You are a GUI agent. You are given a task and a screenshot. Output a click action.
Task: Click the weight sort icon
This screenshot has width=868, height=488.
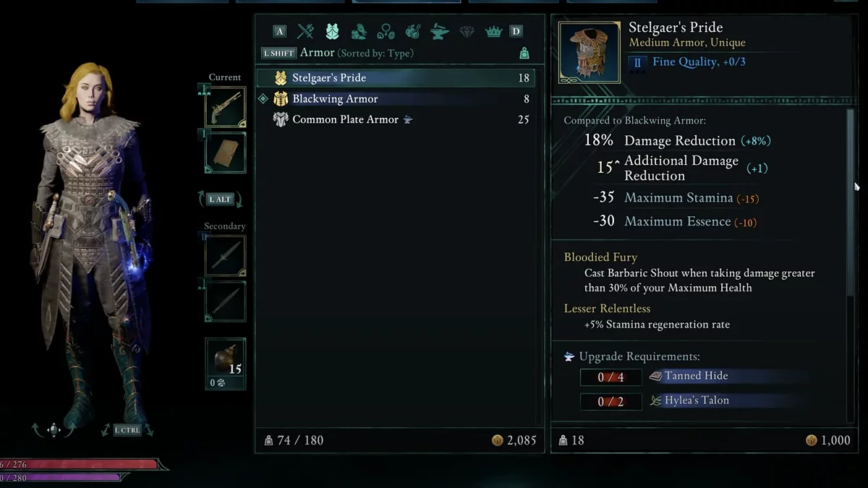(524, 53)
